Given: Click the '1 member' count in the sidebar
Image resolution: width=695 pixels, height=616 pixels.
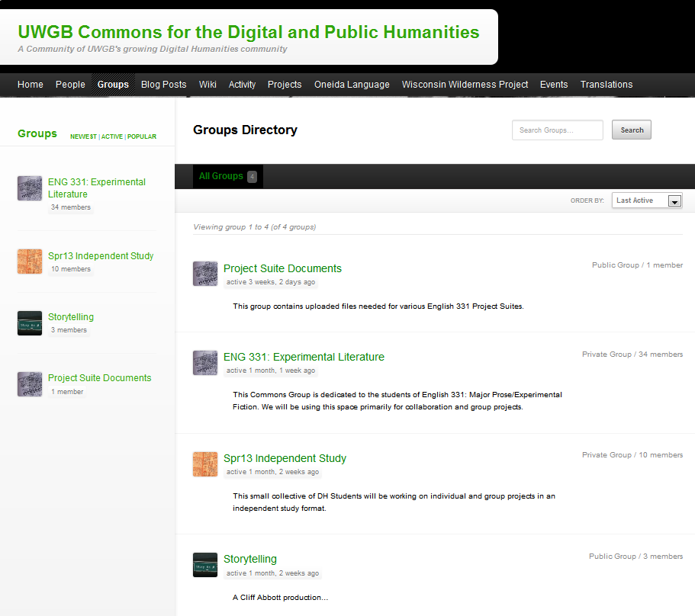Looking at the screenshot, I should (x=67, y=391).
